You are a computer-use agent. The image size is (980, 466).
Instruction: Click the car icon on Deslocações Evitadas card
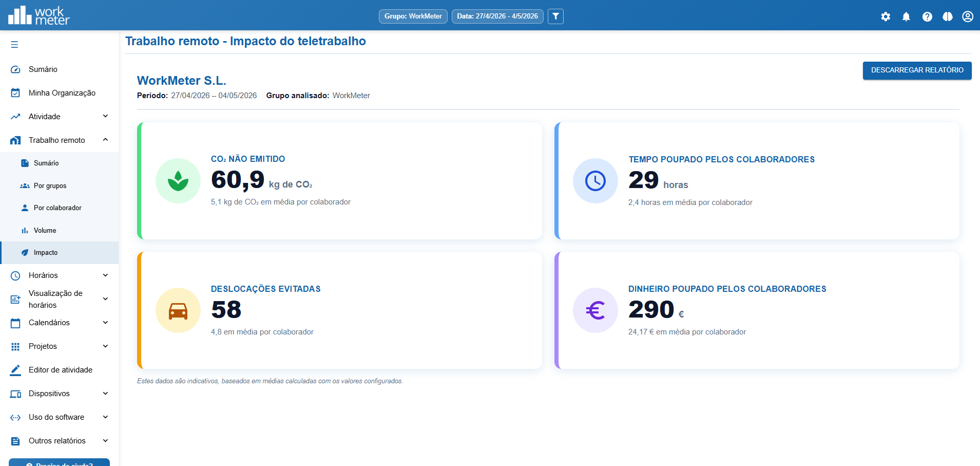click(178, 310)
